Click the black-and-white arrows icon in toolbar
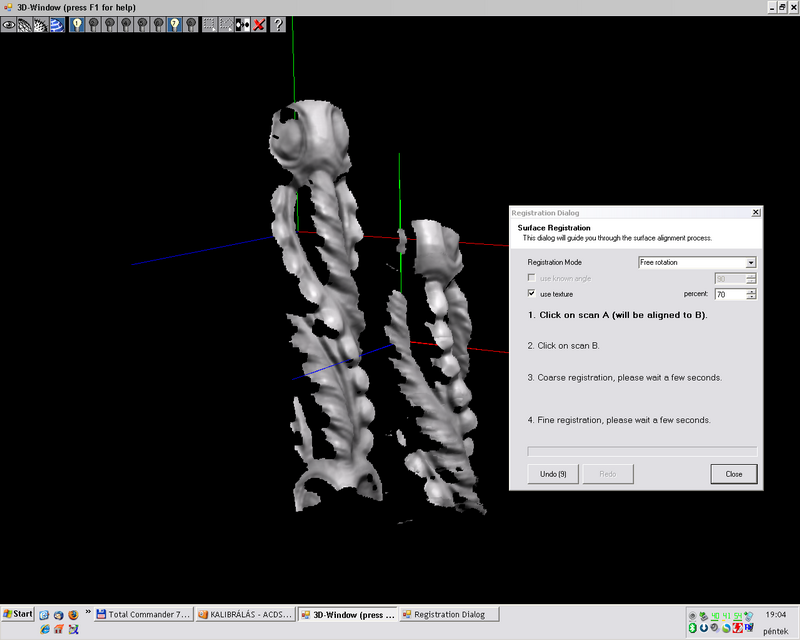Screen dimensions: 800x640 [242, 24]
